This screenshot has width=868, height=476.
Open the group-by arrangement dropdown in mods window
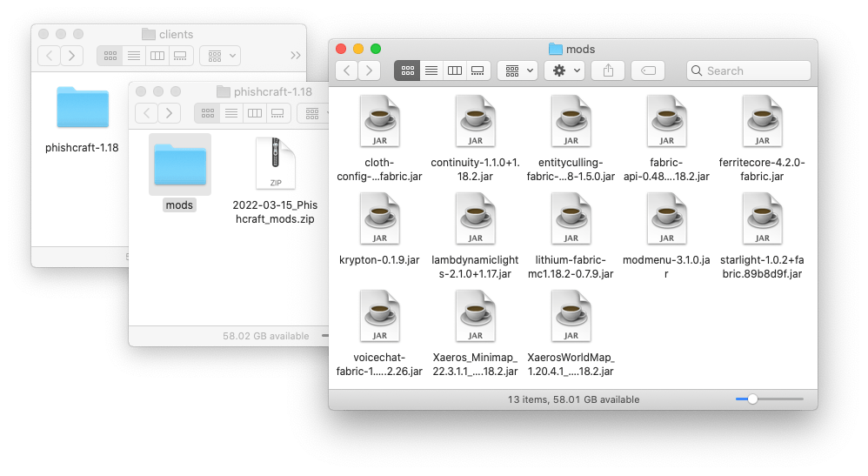coord(517,70)
